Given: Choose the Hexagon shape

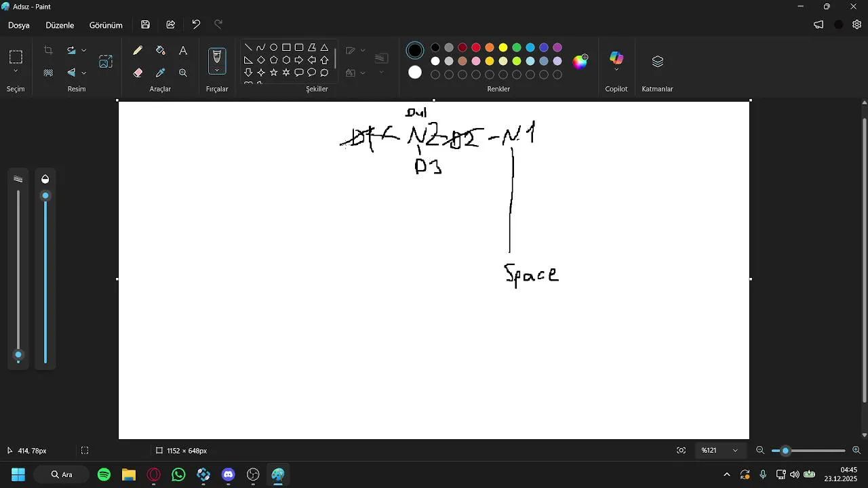Looking at the screenshot, I should (286, 60).
